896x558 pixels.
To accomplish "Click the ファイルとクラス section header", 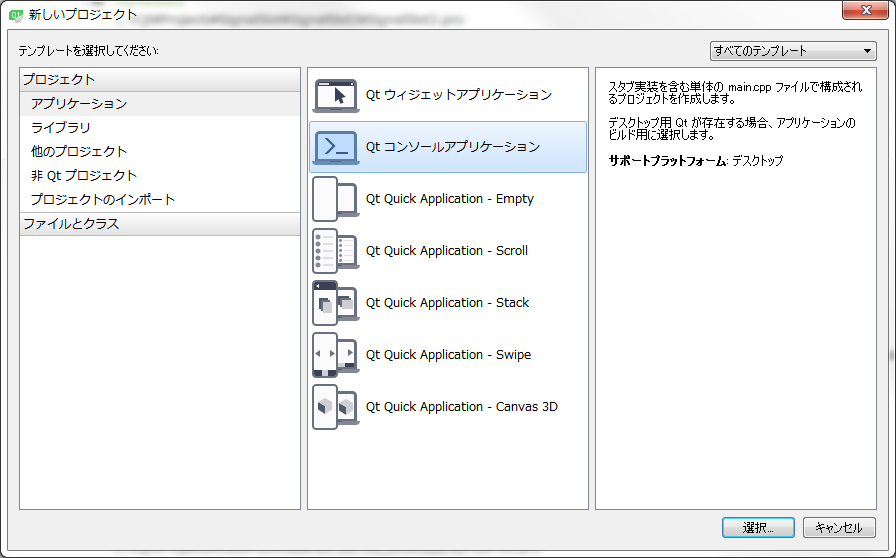I will point(159,224).
